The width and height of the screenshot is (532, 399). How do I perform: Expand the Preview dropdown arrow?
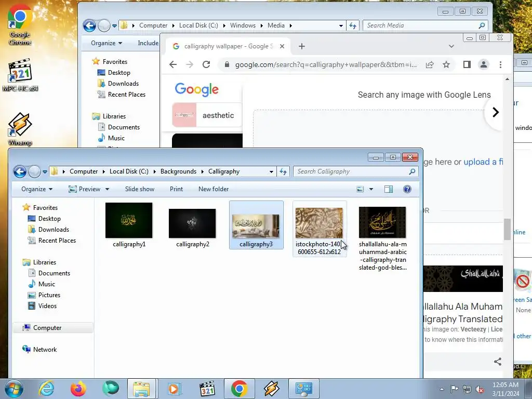tap(107, 189)
